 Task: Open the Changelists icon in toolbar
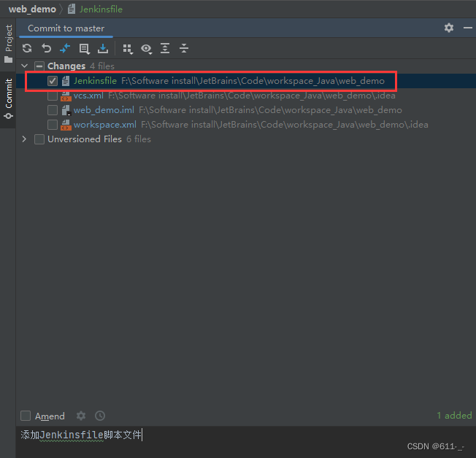point(84,49)
